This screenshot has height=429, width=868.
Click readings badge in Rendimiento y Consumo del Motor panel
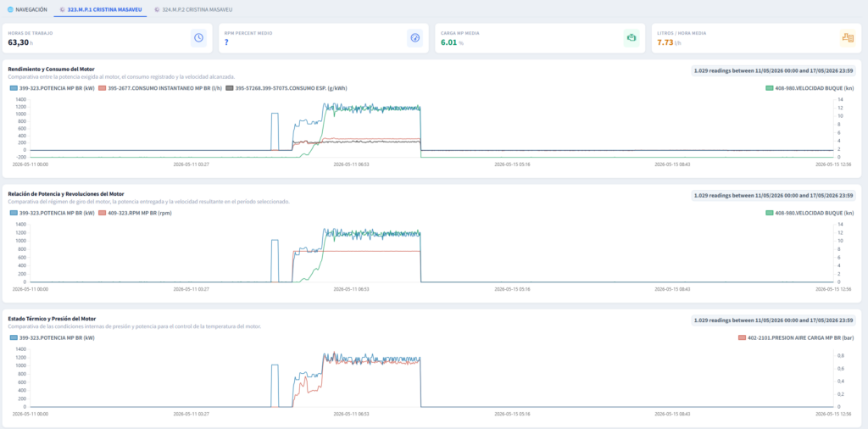point(774,71)
